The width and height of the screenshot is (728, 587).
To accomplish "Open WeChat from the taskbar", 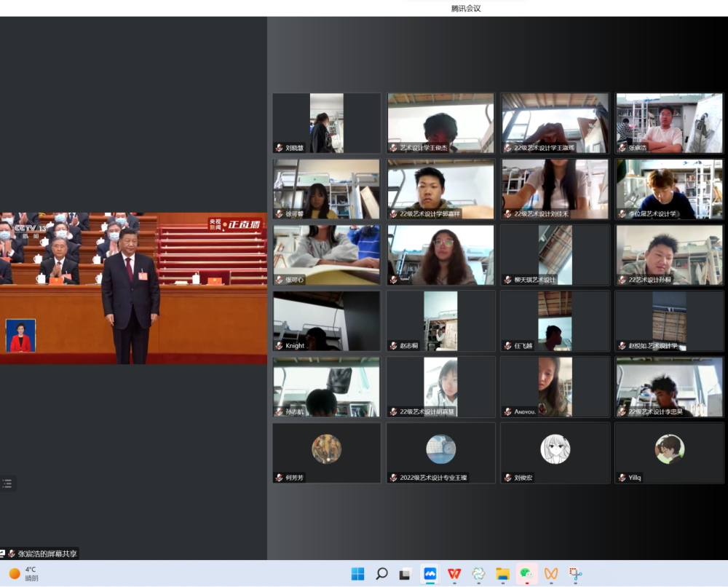I will pyautogui.click(x=526, y=574).
